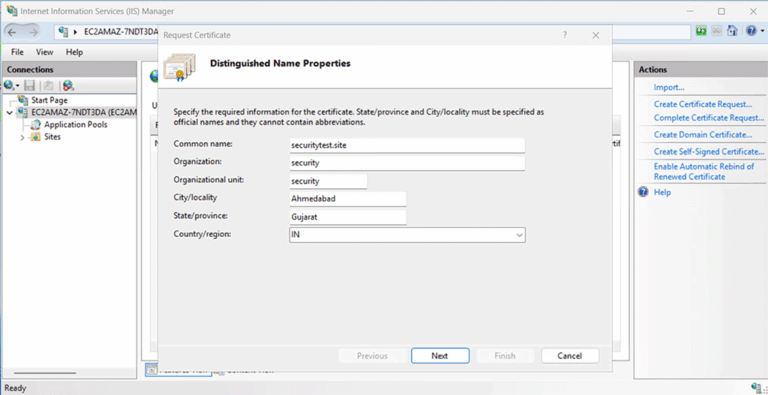Click the Distinguished Name Properties heading
Image resolution: width=768 pixels, height=395 pixels.
tap(280, 63)
